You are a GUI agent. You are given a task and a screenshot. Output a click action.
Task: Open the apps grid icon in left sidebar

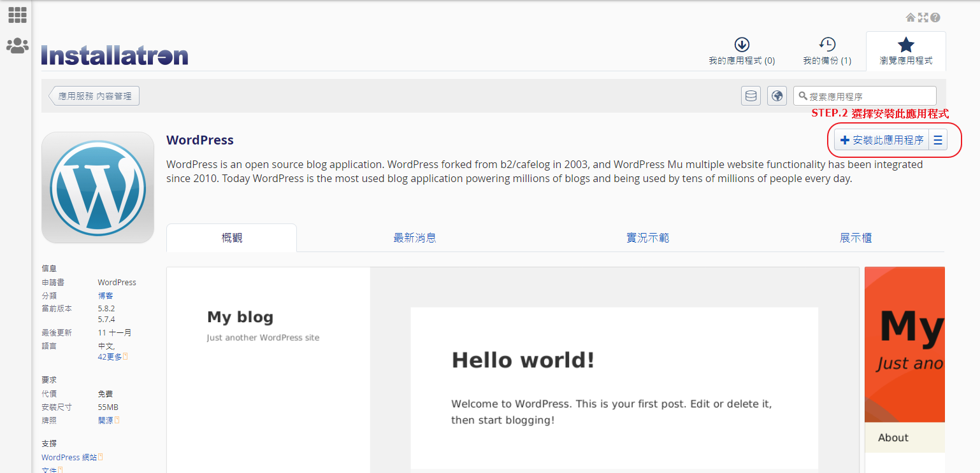point(17,15)
